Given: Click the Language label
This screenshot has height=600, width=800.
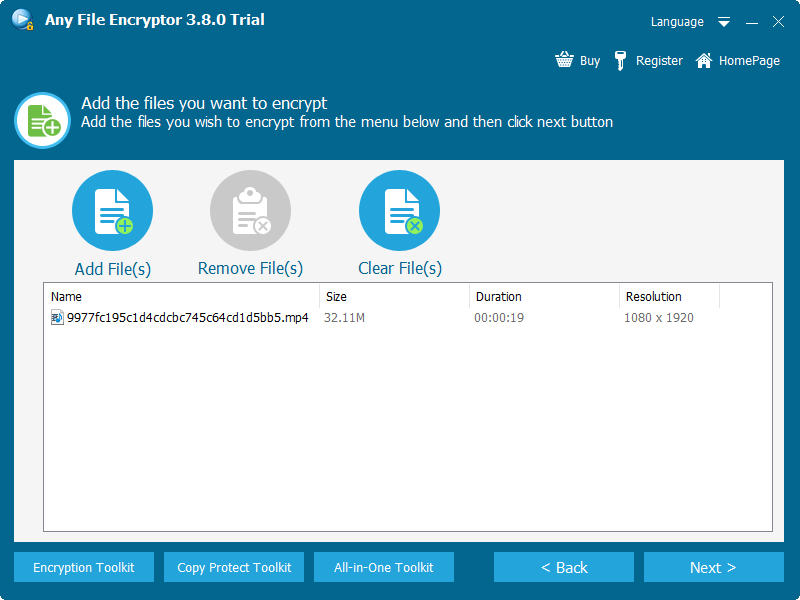Looking at the screenshot, I should 677,22.
